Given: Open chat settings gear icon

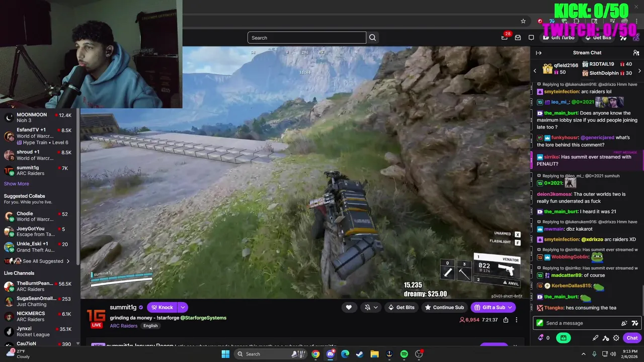Looking at the screenshot, I should click(x=616, y=338).
